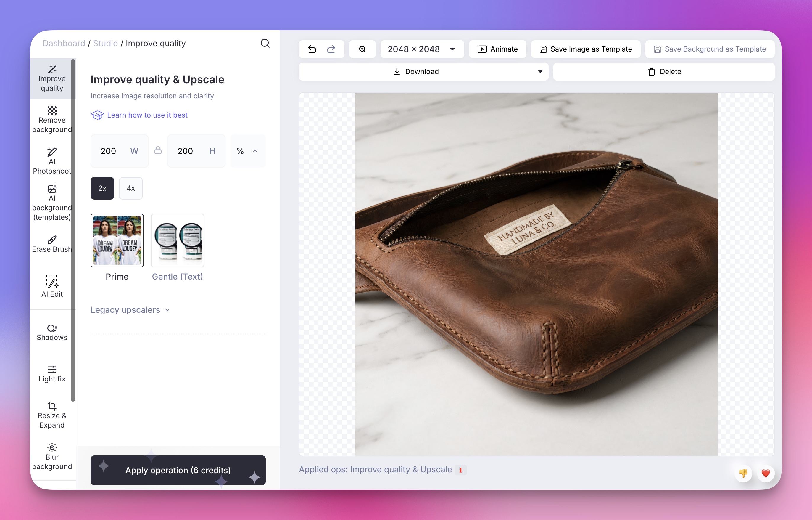The height and width of the screenshot is (520, 812).
Task: Click the red heart favorite icon
Action: (766, 473)
